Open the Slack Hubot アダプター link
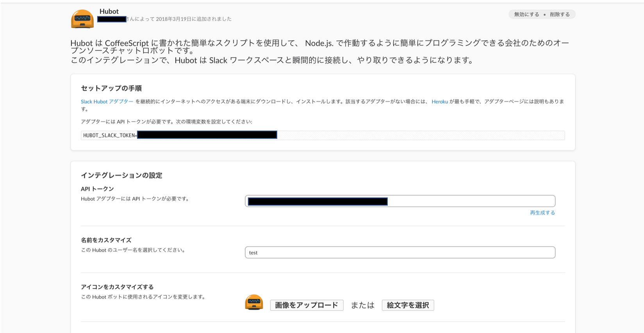This screenshot has width=644, height=333. (107, 102)
